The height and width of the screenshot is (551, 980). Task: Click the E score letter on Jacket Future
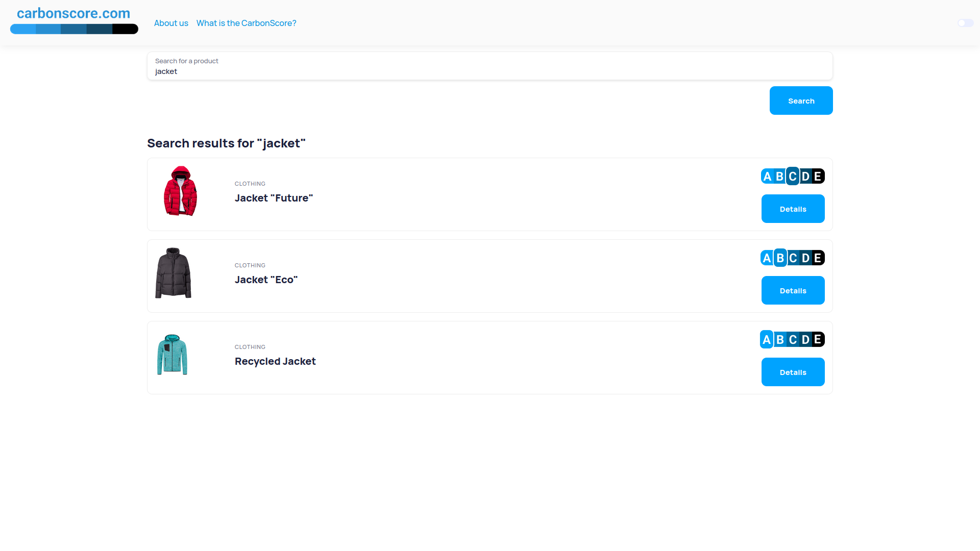[818, 177]
